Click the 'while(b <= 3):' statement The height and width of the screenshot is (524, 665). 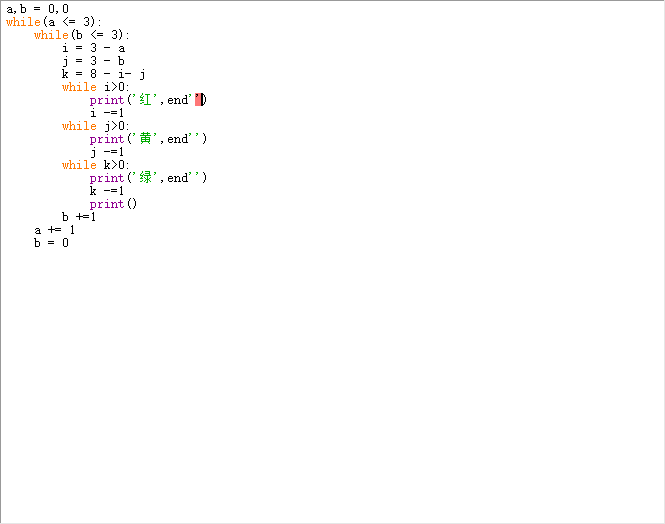click(x=81, y=35)
